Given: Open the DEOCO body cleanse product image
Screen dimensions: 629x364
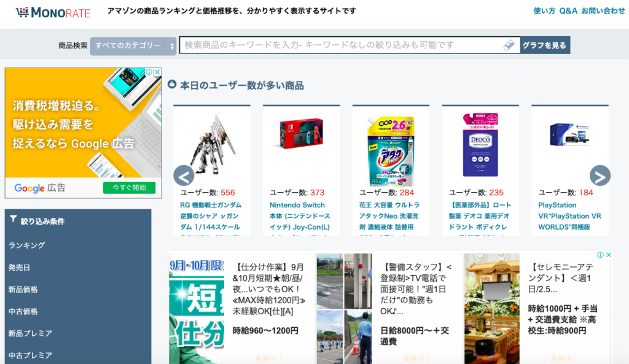Looking at the screenshot, I should point(480,145).
